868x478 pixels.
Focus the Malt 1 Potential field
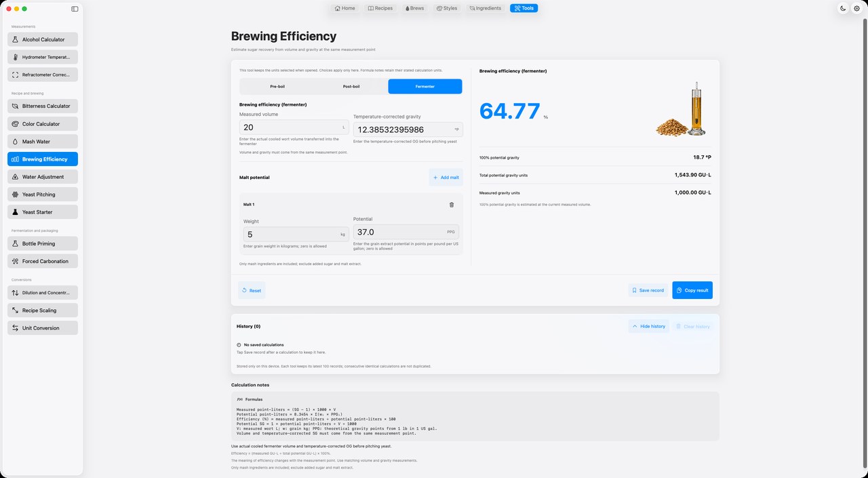coord(406,232)
